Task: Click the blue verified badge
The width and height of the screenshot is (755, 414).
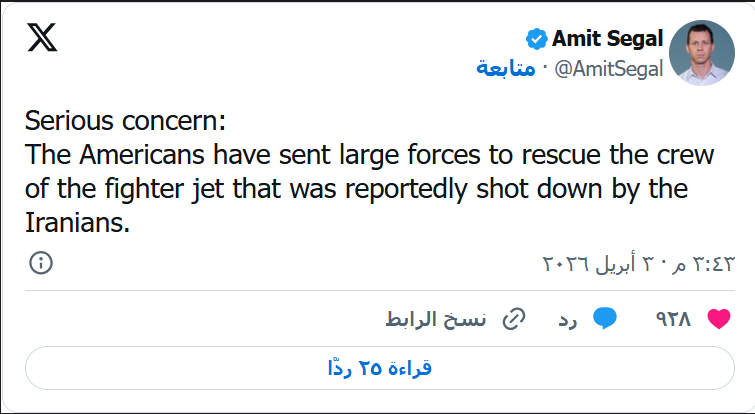Action: click(x=537, y=39)
